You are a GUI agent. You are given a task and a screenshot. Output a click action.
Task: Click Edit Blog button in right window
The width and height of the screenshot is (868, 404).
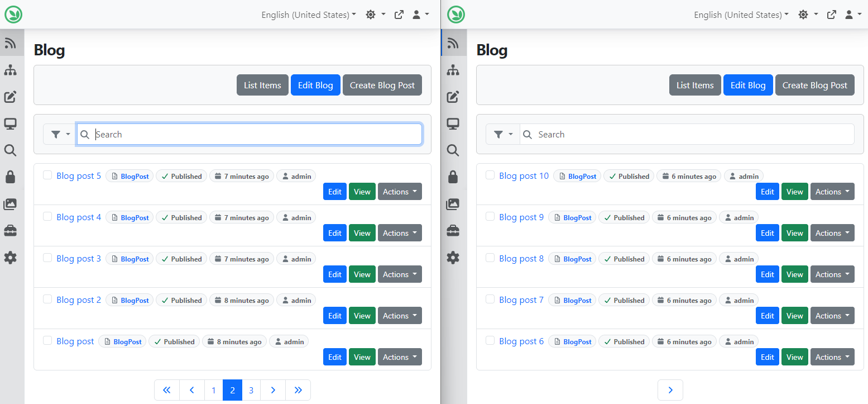point(748,85)
